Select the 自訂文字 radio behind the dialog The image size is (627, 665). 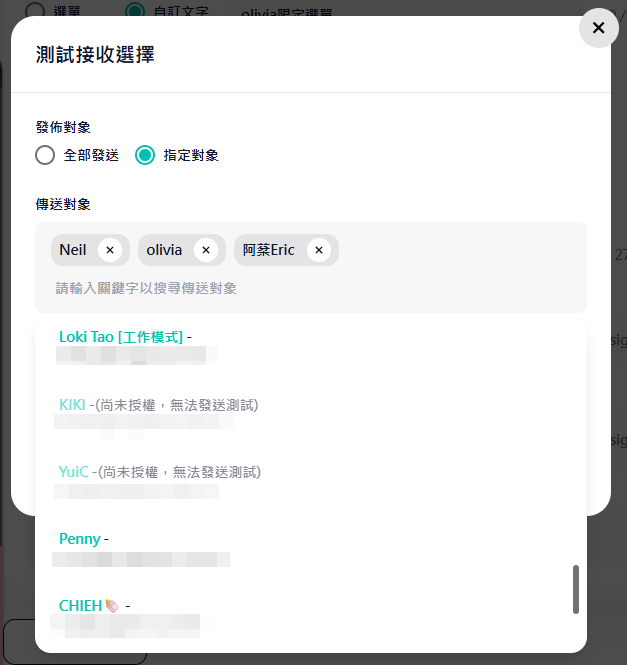click(x=136, y=9)
